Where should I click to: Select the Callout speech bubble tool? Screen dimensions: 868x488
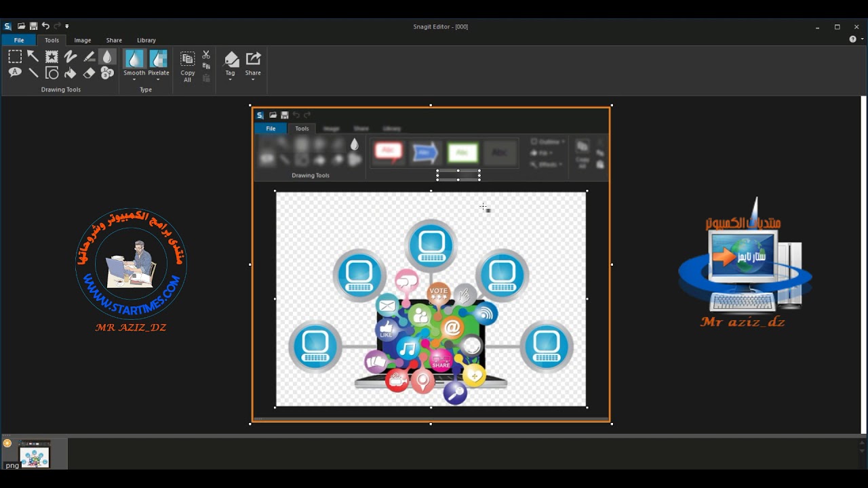tap(15, 73)
